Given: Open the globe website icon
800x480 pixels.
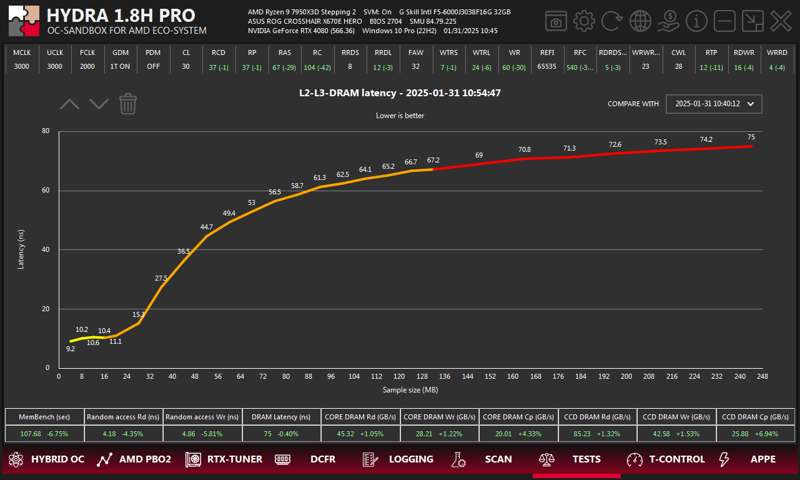Looking at the screenshot, I should (x=641, y=21).
